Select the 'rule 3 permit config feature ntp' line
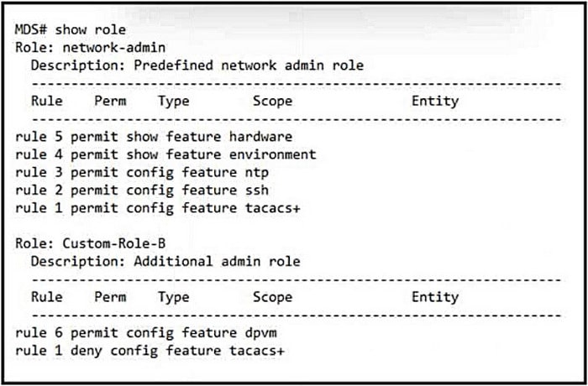Screen dimensions: 588x386 coord(142,172)
